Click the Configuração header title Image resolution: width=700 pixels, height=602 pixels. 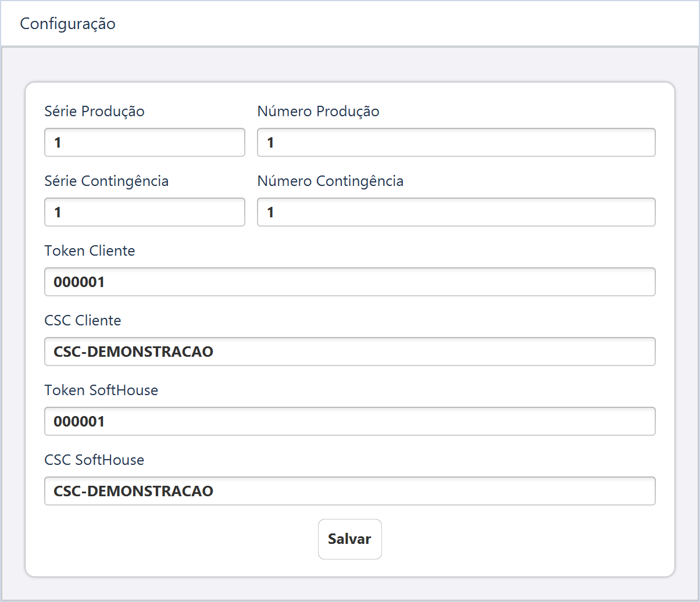(x=67, y=24)
